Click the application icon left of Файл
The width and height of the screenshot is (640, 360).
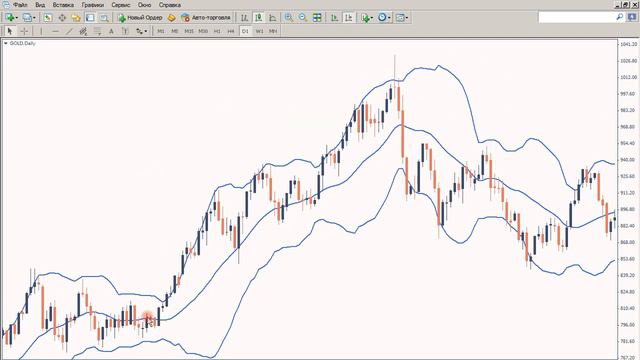coord(6,5)
